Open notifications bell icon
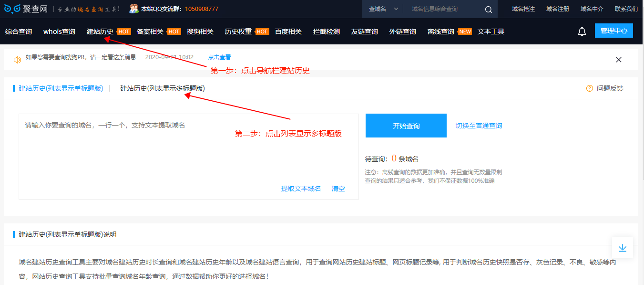The height and width of the screenshot is (285, 644). click(x=582, y=32)
